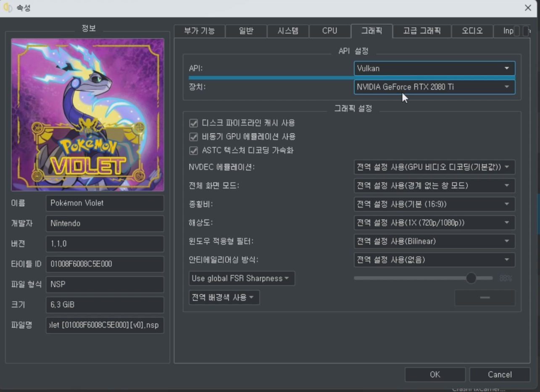Click the 크기 field showing 6.3 GiB

tap(105, 305)
